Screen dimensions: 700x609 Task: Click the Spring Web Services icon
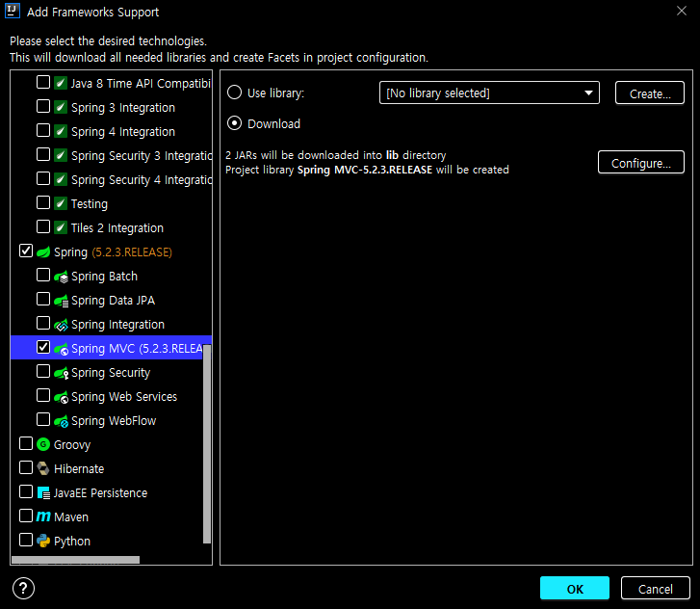pyautogui.click(x=62, y=397)
